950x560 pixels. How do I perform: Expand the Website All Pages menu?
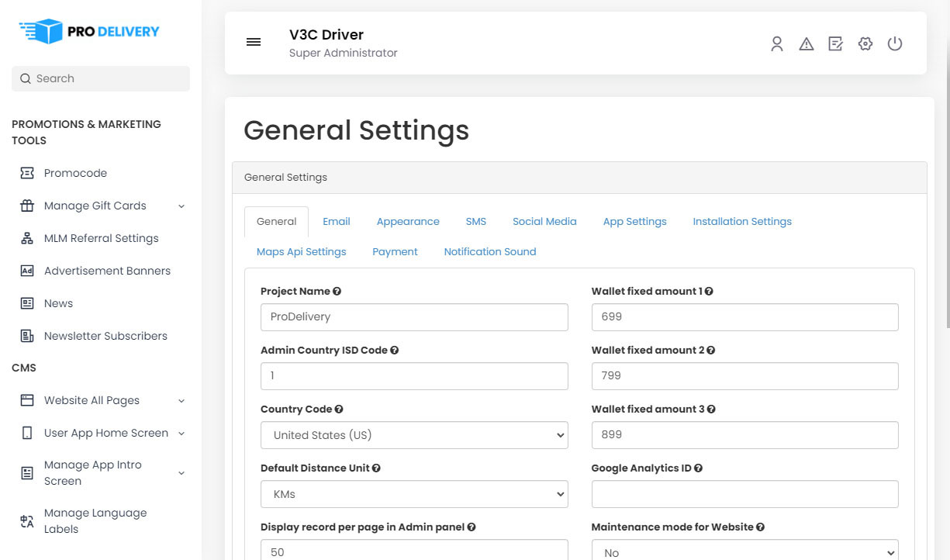pyautogui.click(x=92, y=400)
